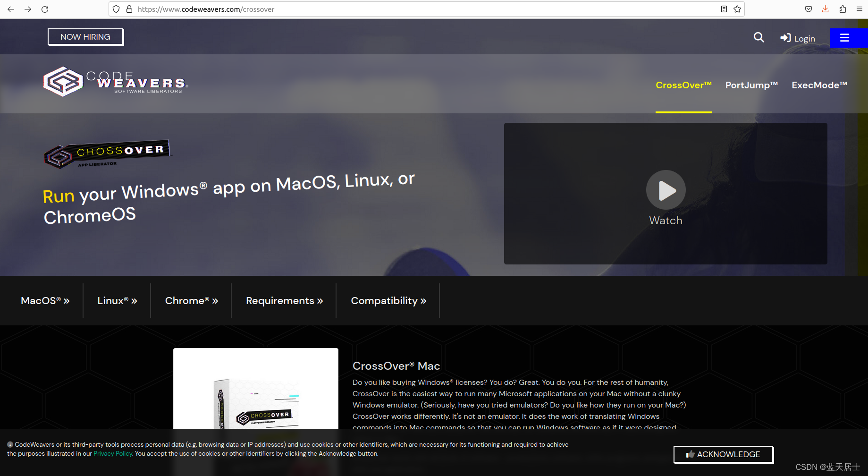
Task: Click the tracking protection shield icon
Action: (x=116, y=9)
